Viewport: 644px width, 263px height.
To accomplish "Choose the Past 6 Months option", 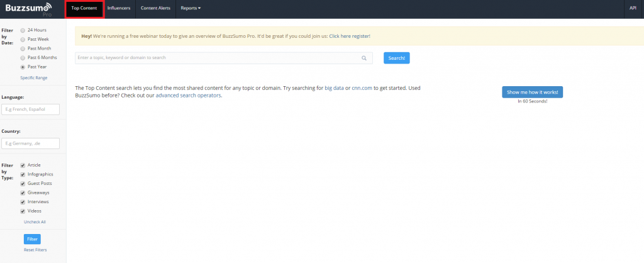I will [x=23, y=57].
